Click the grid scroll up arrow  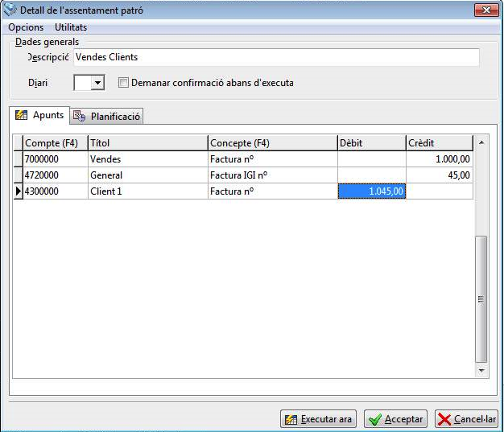click(481, 142)
